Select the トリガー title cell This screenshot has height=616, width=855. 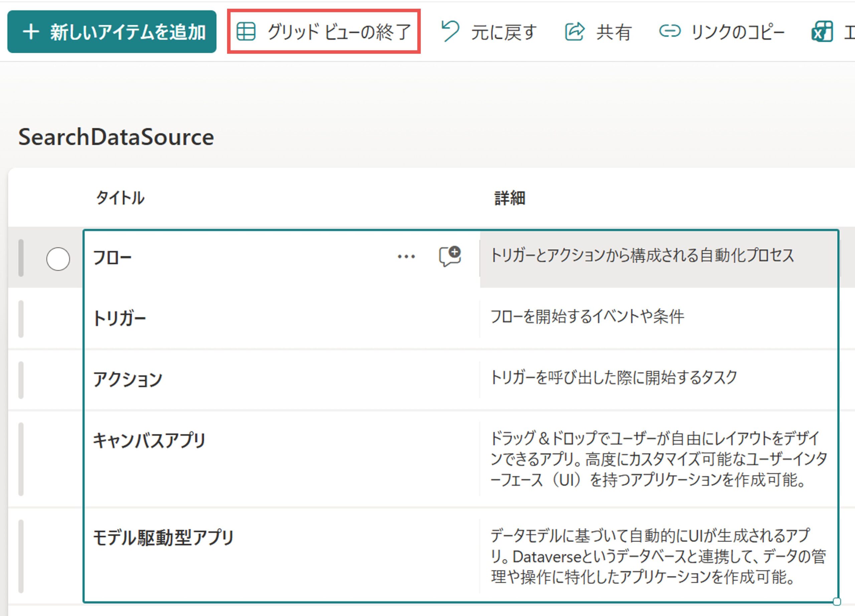(x=119, y=319)
